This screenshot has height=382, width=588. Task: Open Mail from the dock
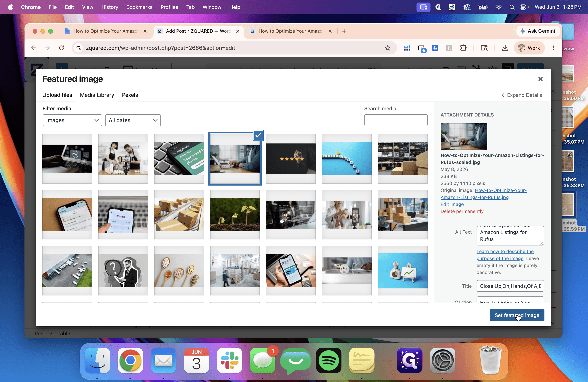point(163,360)
